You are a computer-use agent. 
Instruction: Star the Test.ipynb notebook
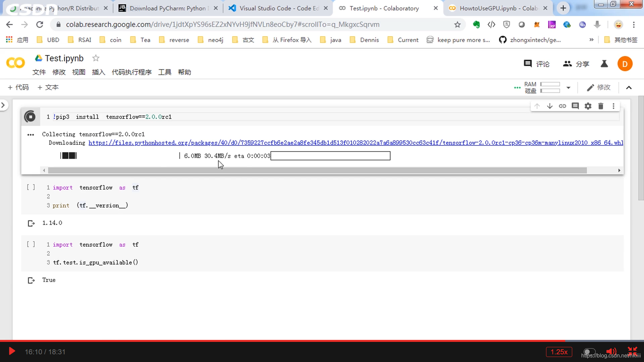(96, 58)
